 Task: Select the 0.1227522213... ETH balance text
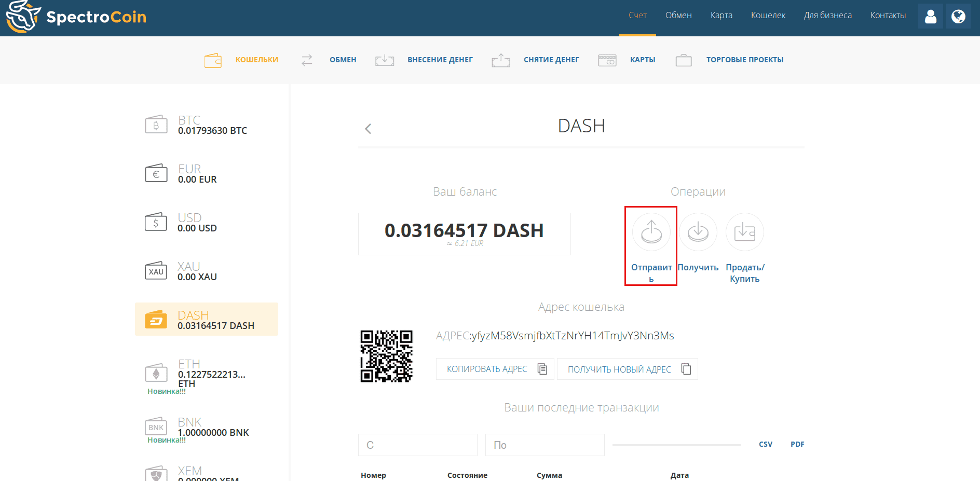(212, 379)
